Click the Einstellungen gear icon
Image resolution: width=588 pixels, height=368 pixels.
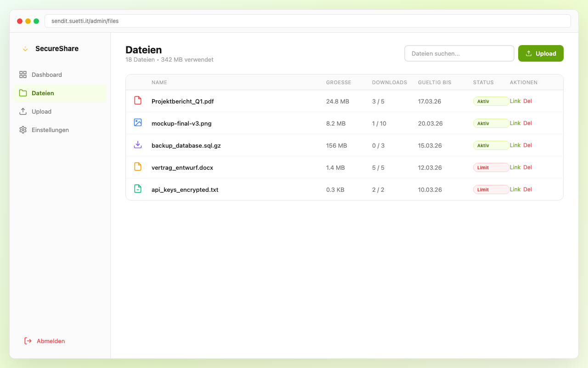23,130
